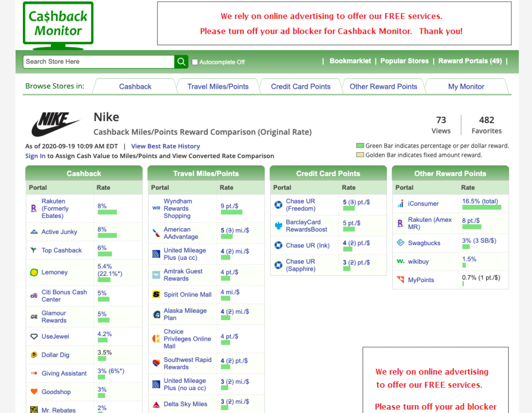The width and height of the screenshot is (532, 413).
Task: Click the Amtrak Guest Rewards icon
Action: coord(156,275)
